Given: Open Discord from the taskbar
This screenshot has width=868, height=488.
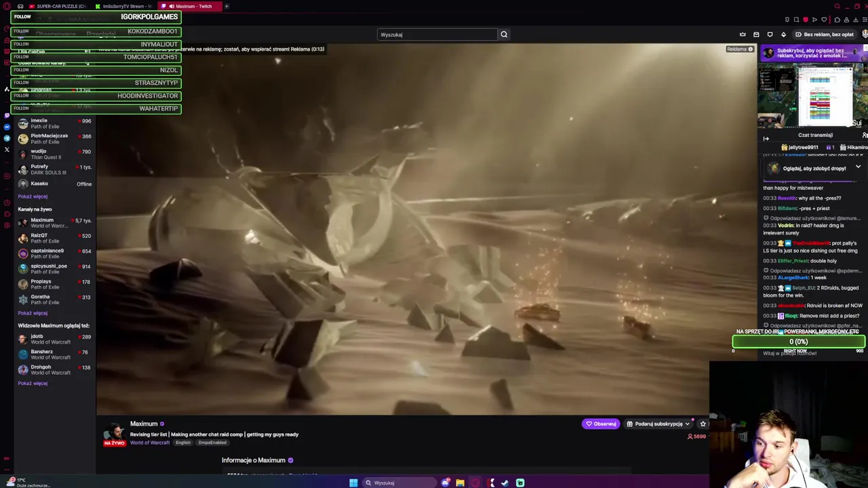Looking at the screenshot, I should [445, 483].
